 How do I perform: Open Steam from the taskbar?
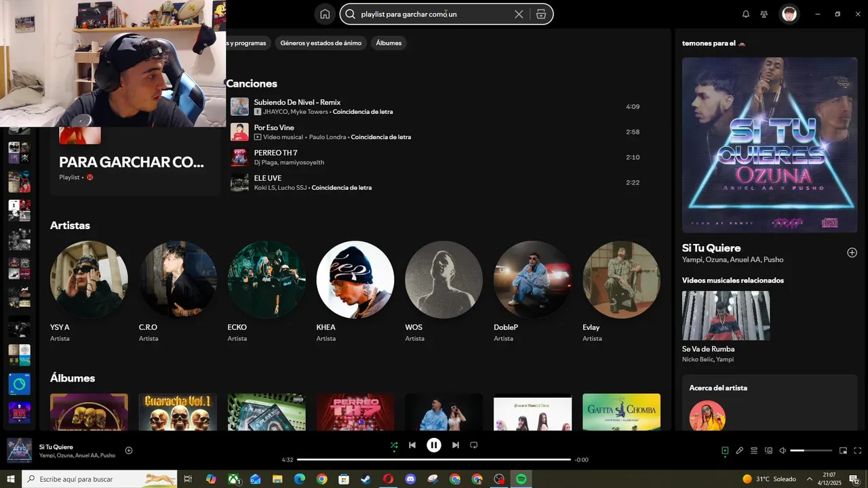(366, 479)
